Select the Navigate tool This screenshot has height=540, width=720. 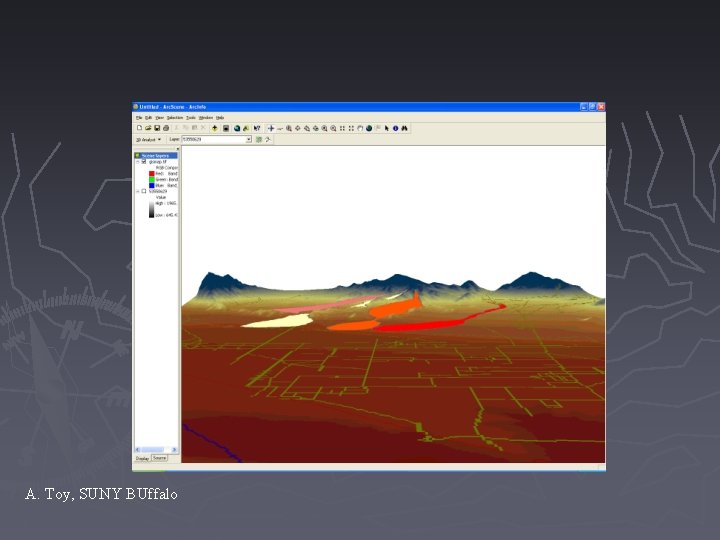pos(271,128)
